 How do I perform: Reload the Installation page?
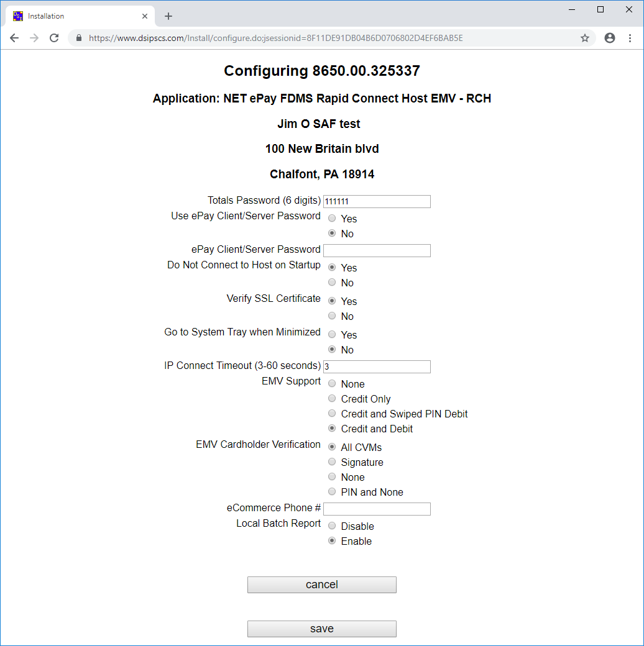point(54,37)
